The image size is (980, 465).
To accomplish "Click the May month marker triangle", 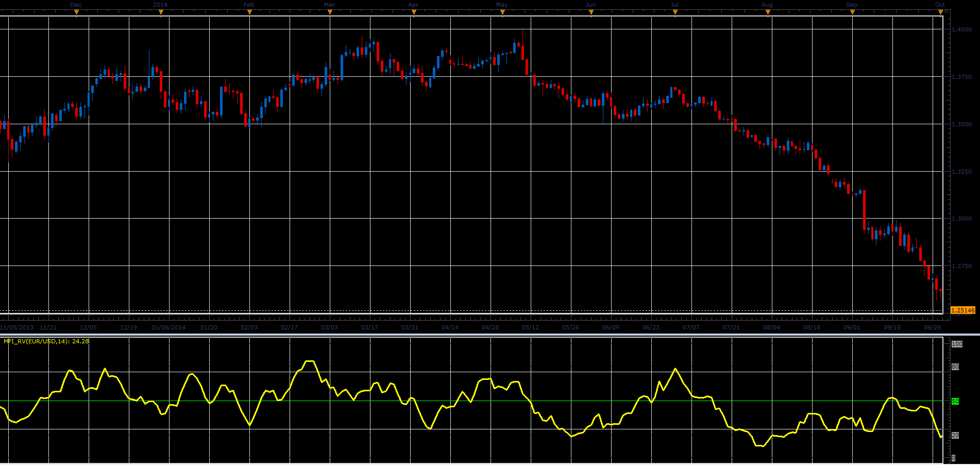I will pos(502,13).
